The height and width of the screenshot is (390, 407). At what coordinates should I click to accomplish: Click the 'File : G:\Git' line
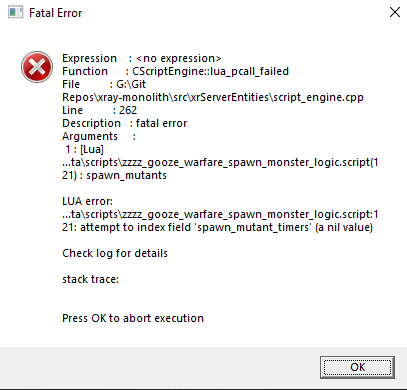(104, 84)
